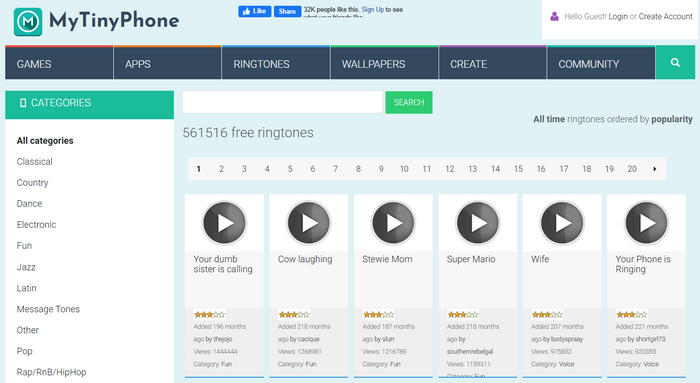
Task: Click the magnifier search icon in navbar
Action: coord(675,63)
